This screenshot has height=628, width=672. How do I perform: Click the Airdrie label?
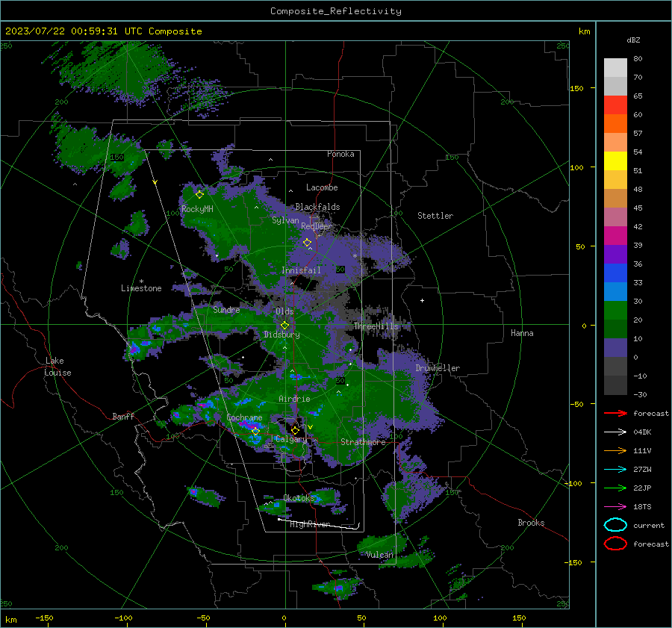[294, 399]
